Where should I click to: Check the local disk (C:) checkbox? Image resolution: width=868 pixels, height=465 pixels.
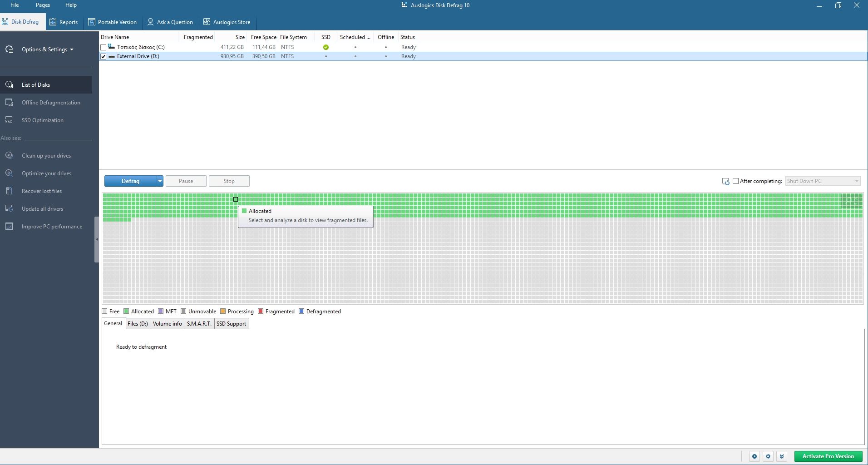click(104, 47)
